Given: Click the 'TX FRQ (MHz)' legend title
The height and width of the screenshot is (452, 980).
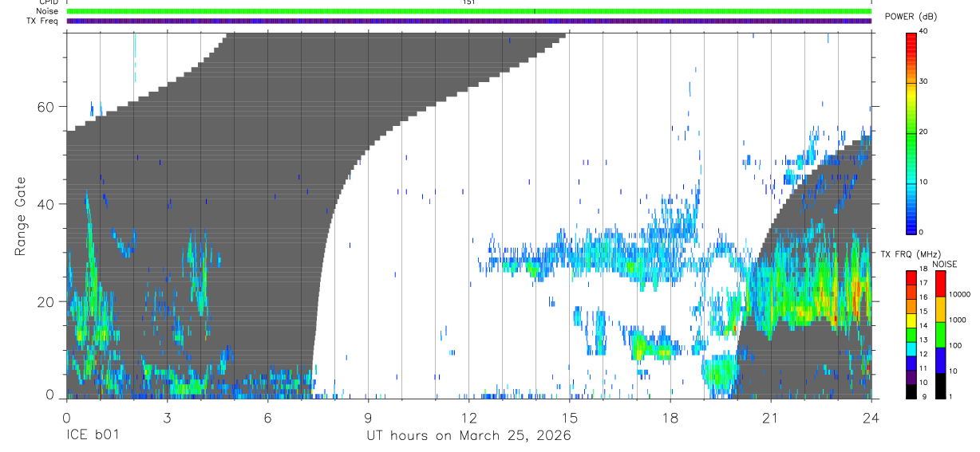Looking at the screenshot, I should coord(911,254).
